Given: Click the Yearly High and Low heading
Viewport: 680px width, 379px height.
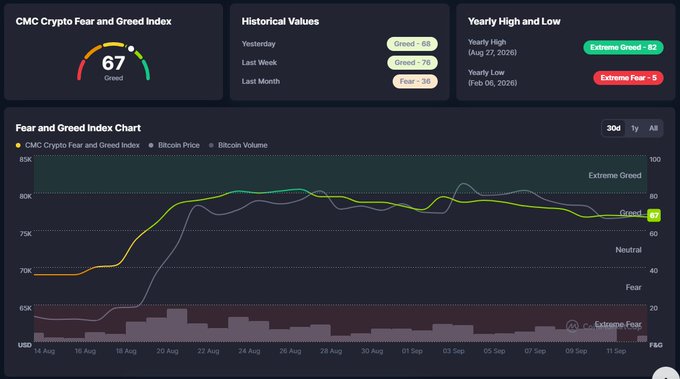Looking at the screenshot, I should coord(514,21).
